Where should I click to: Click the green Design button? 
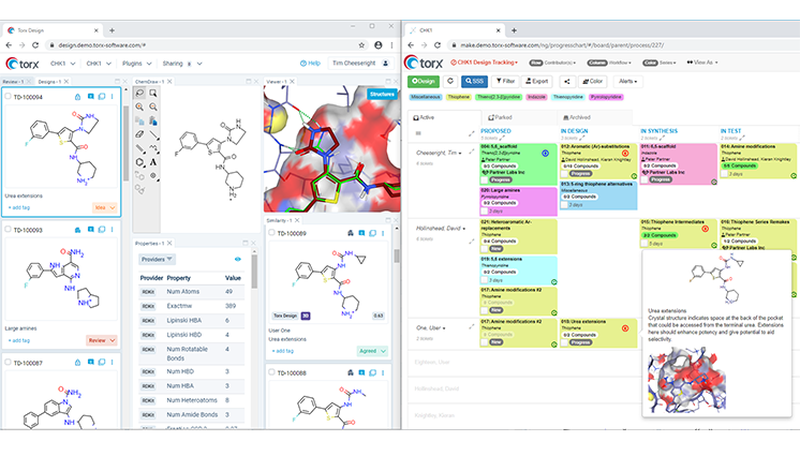click(x=423, y=80)
